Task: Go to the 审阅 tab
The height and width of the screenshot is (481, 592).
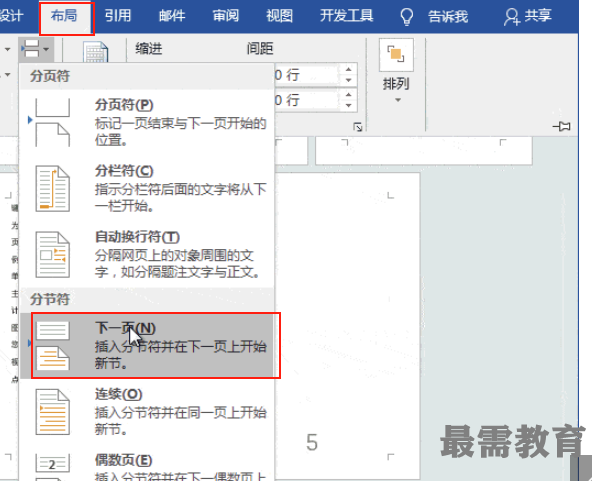Action: (226, 16)
